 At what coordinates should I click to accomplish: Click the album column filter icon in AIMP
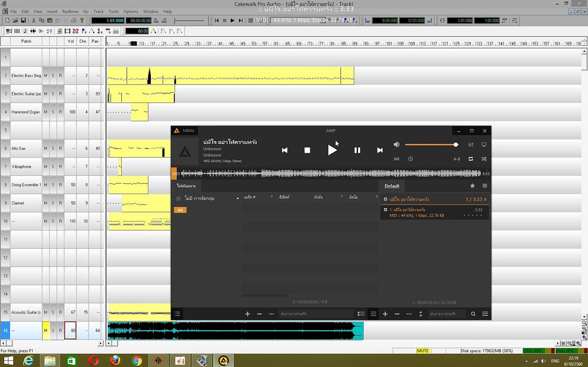(x=376, y=197)
